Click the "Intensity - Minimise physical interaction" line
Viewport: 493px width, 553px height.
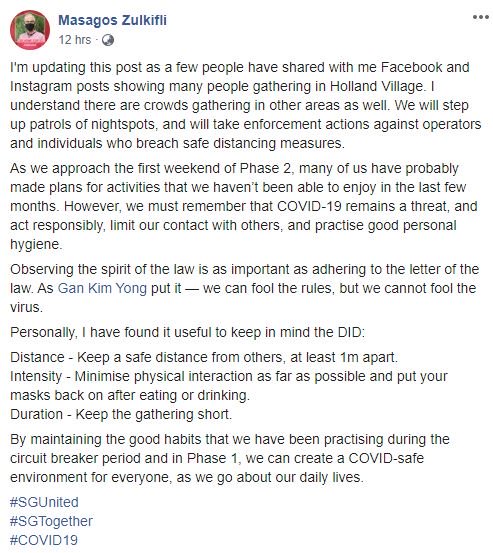(229, 386)
